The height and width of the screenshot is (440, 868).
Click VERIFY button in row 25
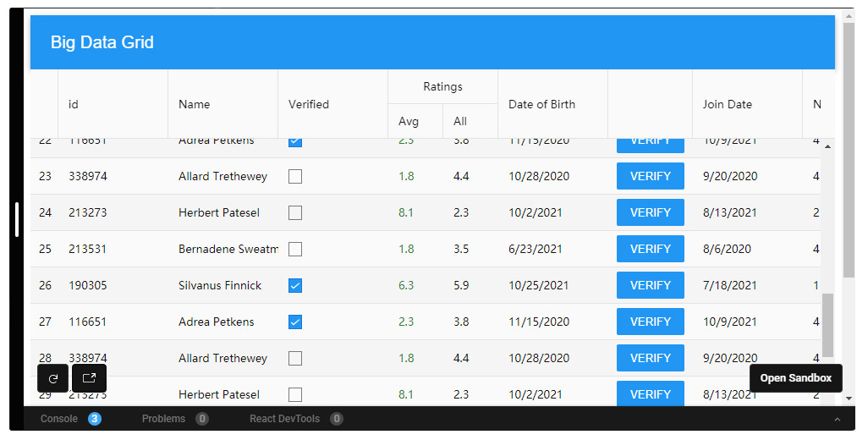pos(650,249)
